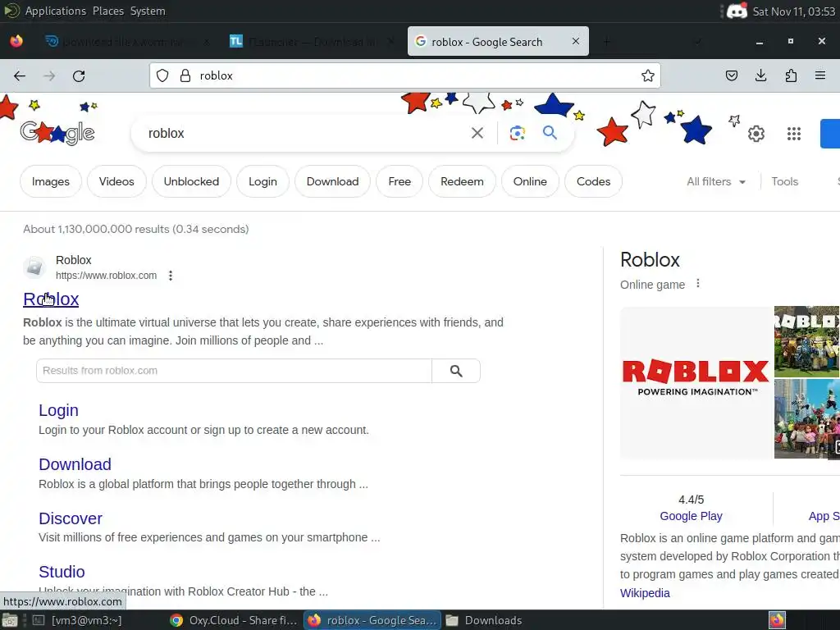Click the Roblox favicon in first result
This screenshot has height=630, width=840.
pos(34,267)
